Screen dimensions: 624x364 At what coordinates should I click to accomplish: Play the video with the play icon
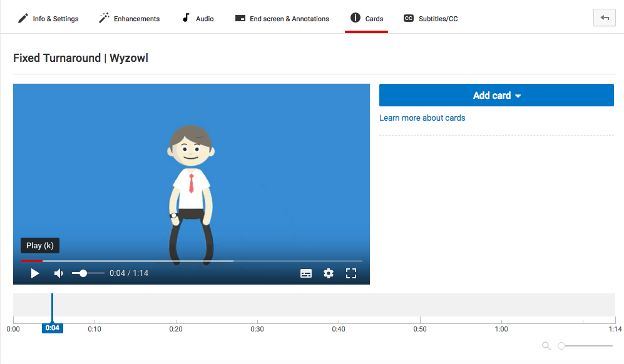point(35,273)
